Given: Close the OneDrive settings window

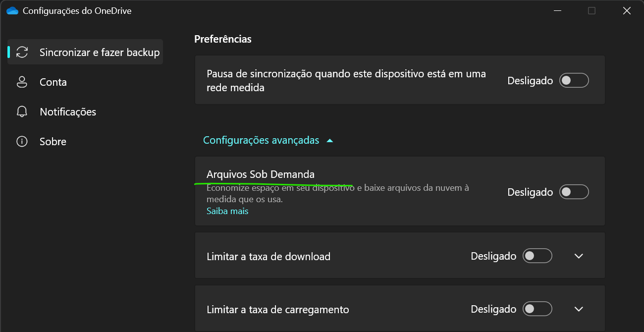Looking at the screenshot, I should [x=627, y=11].
